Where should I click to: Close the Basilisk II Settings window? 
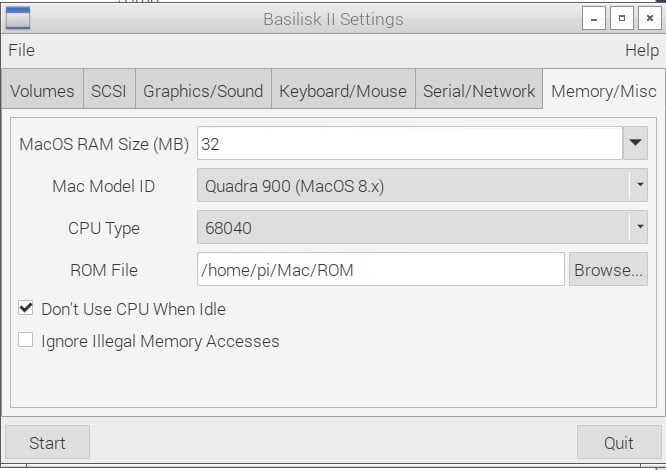(x=649, y=18)
